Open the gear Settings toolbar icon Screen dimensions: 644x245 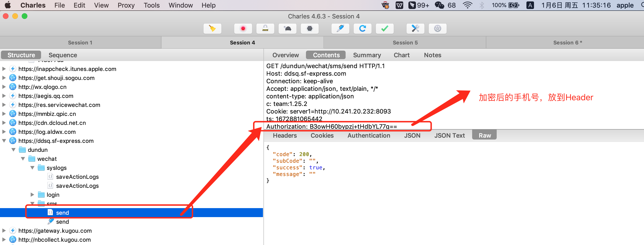pyautogui.click(x=437, y=29)
